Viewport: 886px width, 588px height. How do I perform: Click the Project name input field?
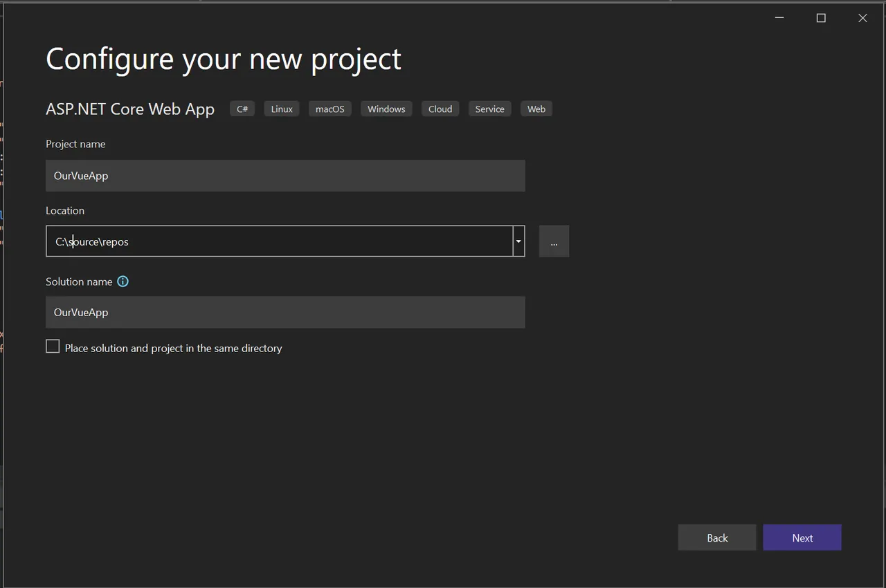pos(285,176)
